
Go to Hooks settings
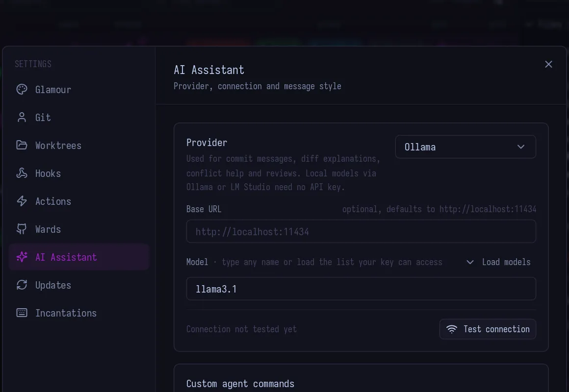pyautogui.click(x=79, y=173)
